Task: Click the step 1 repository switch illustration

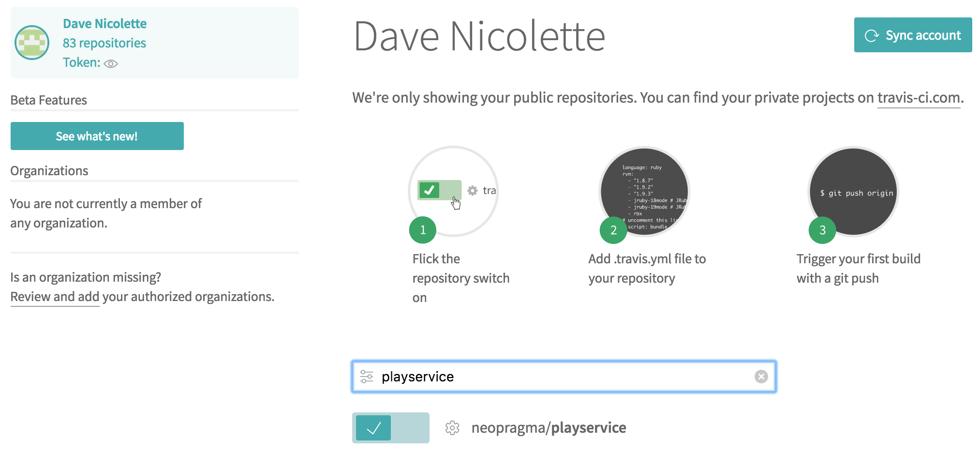Action: 453,192
